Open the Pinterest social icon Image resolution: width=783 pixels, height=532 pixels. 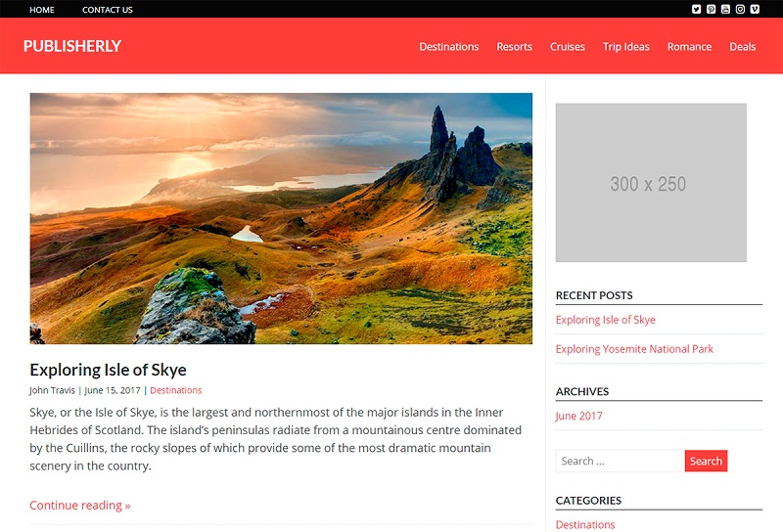point(712,9)
